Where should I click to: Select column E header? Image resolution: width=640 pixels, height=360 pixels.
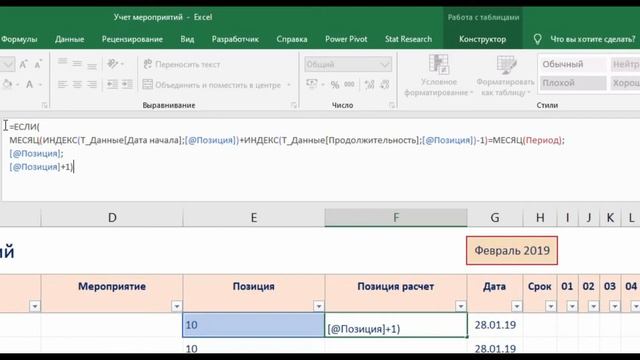[254, 218]
